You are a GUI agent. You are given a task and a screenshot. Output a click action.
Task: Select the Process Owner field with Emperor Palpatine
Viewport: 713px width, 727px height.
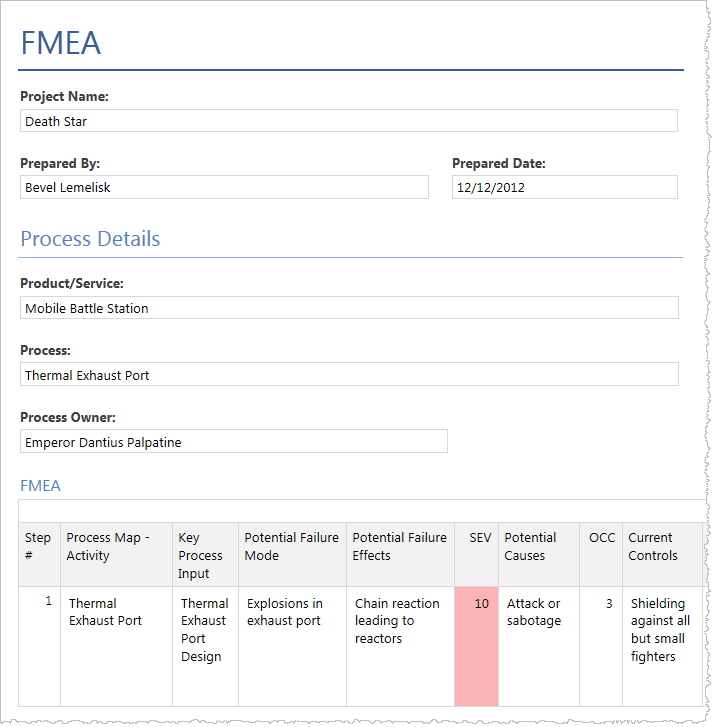pyautogui.click(x=233, y=442)
